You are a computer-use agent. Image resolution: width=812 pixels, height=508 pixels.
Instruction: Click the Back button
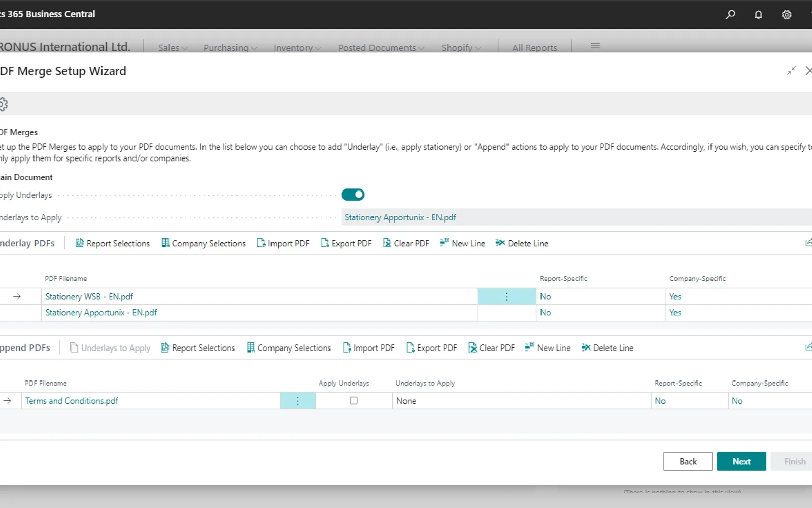688,461
